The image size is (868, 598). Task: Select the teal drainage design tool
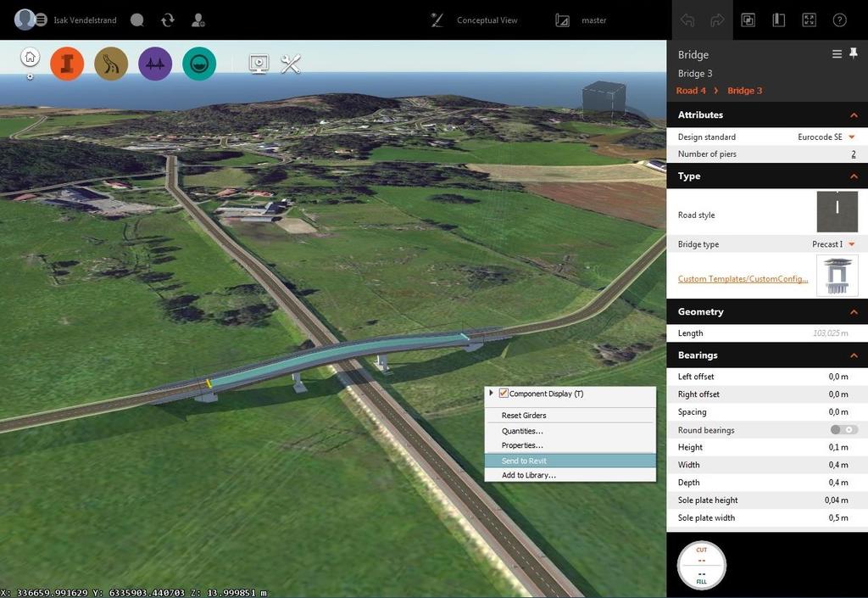[199, 64]
